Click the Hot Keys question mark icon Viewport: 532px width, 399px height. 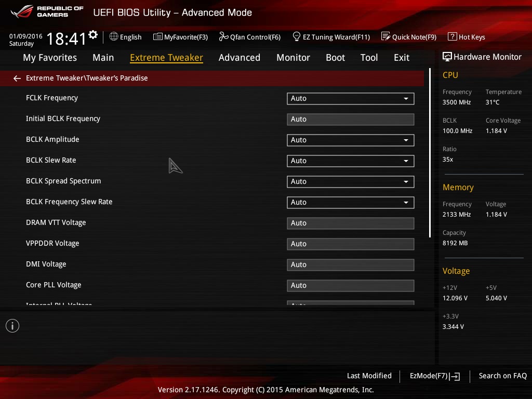(x=453, y=36)
